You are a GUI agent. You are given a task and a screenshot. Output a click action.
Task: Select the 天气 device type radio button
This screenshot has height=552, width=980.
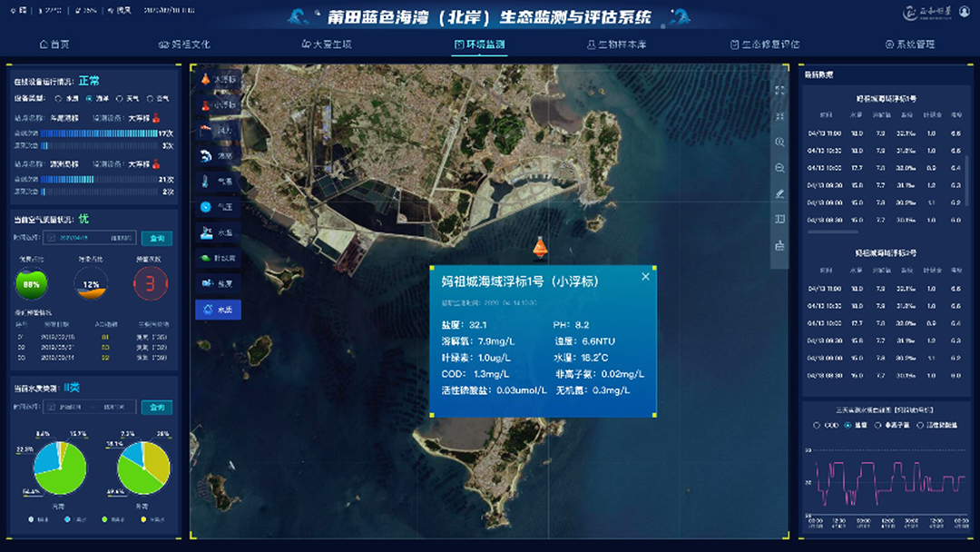[120, 98]
